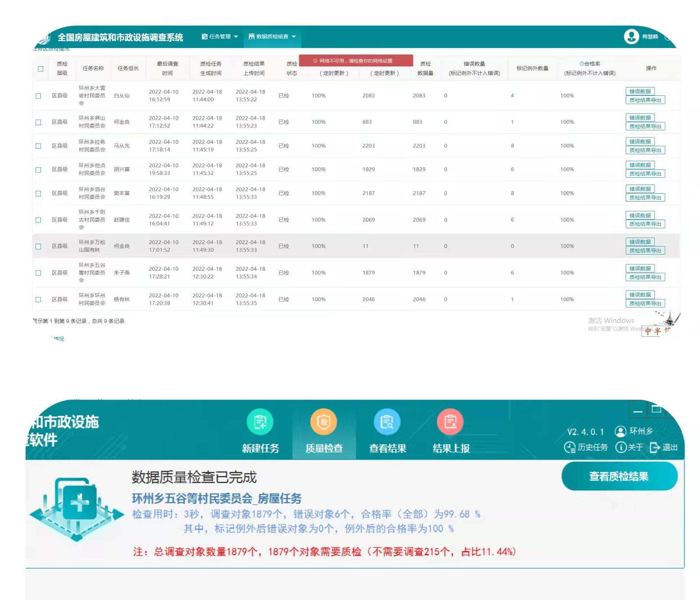Open the 质量检查 icon
700x600 pixels.
coord(323,422)
